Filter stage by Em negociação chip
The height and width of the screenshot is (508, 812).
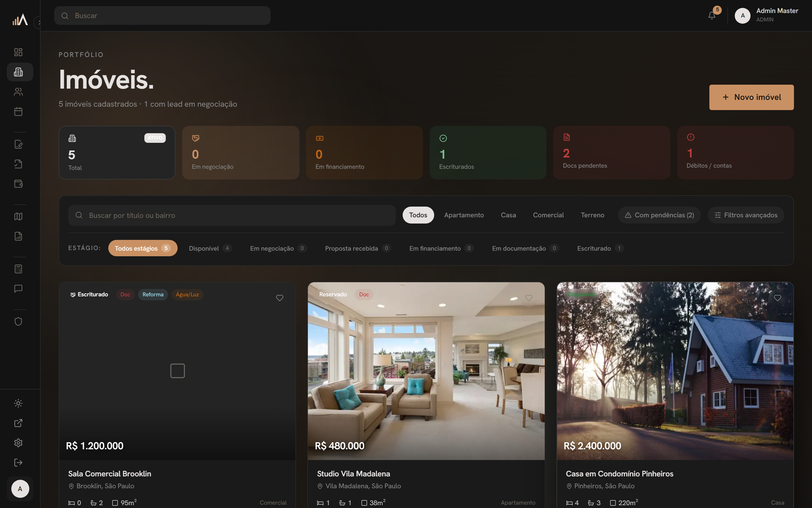(279, 248)
